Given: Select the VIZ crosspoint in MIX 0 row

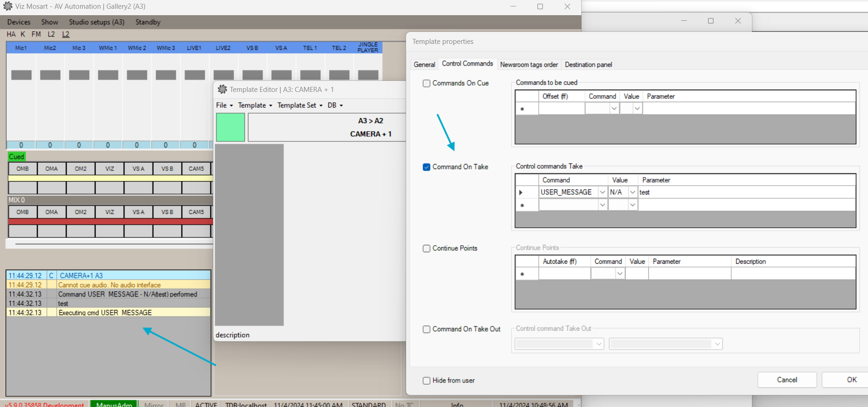Looking at the screenshot, I should (110, 212).
